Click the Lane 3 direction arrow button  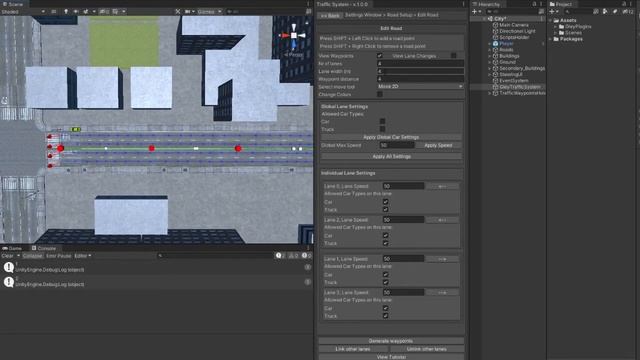442,292
